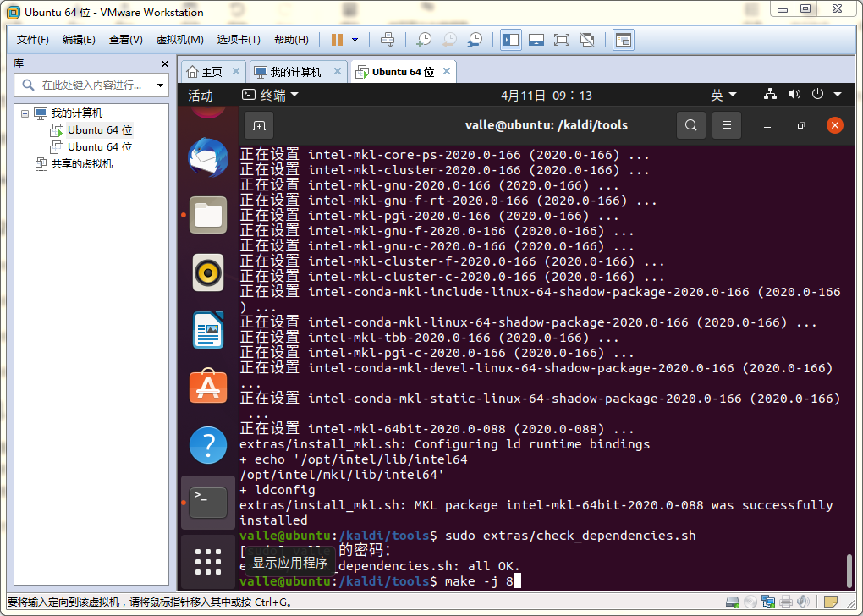
Task: Click the network adapter status icon
Action: point(768,602)
